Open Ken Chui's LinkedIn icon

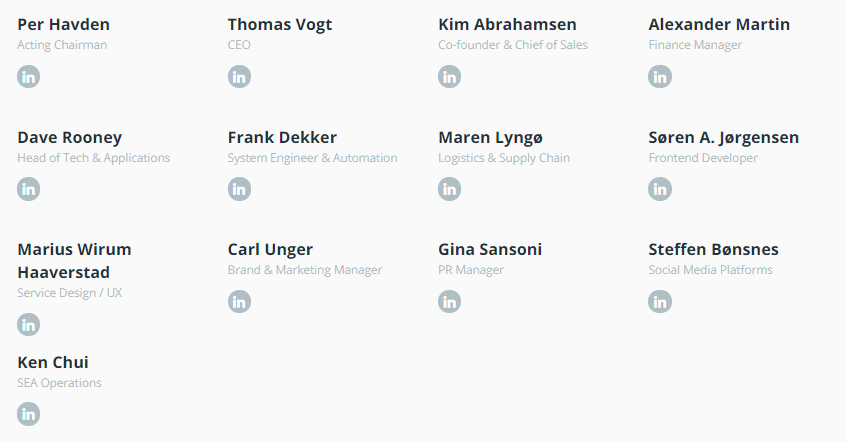click(29, 414)
